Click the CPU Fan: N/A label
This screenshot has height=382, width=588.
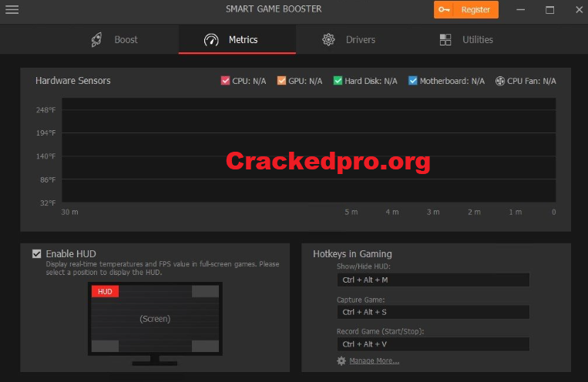point(532,81)
